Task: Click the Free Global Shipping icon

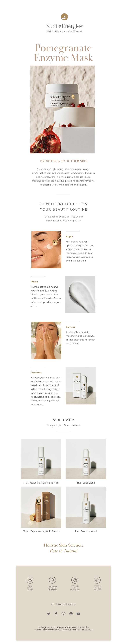Action: (x=52, y=580)
